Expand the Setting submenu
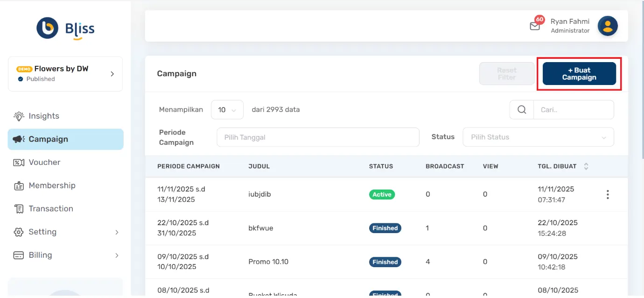The width and height of the screenshot is (644, 298). 117,232
